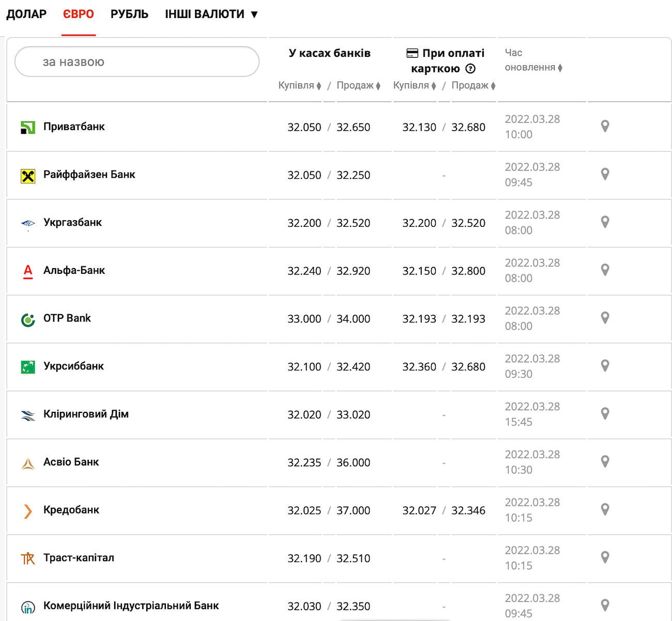
Task: Click the Укргазбанк map marker icon
Action: [x=605, y=222]
